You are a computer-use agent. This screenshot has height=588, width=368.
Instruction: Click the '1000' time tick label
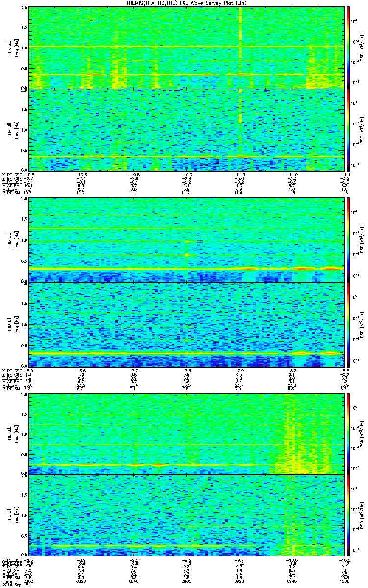tap(345, 581)
